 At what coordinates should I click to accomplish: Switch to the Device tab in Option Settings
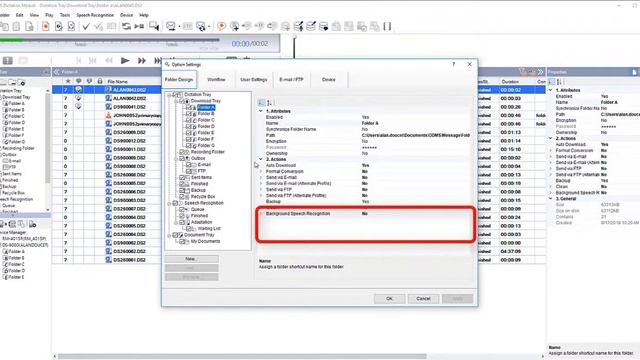329,80
